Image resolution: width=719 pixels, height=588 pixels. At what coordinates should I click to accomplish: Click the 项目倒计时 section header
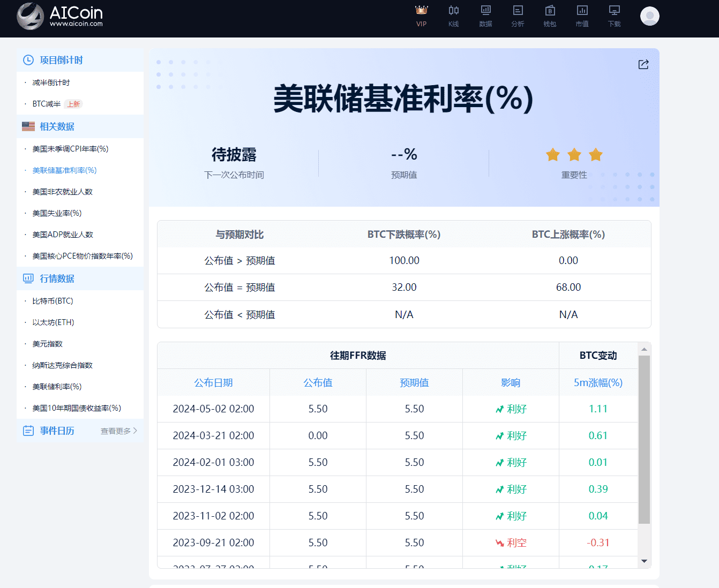coord(80,60)
